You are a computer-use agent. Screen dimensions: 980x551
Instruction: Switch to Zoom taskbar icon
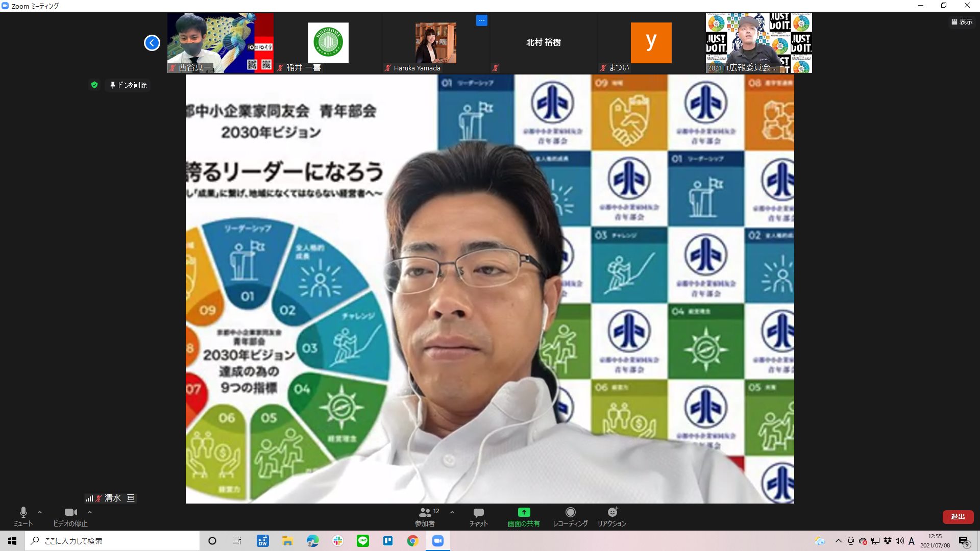coord(438,541)
